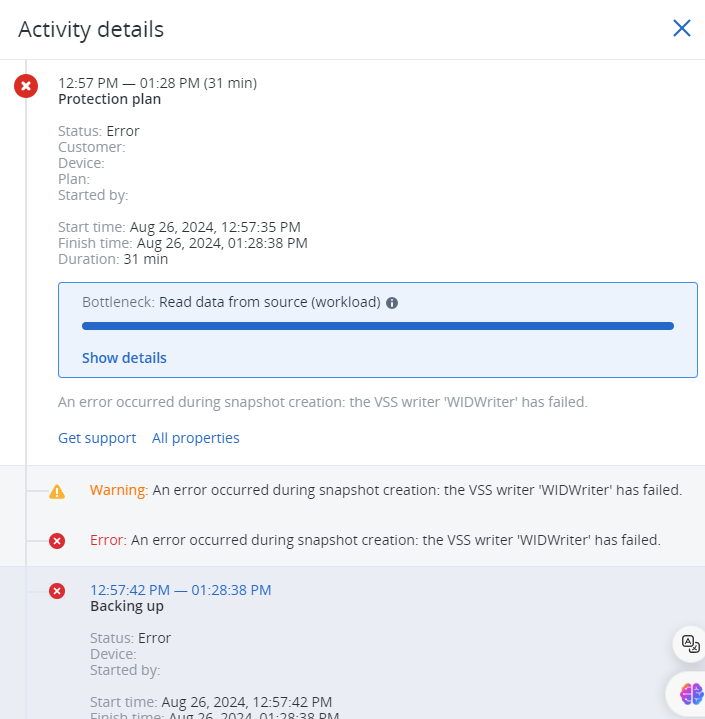Expand Show details in the Bottleneck box
Image resolution: width=705 pixels, height=719 pixels.
pyautogui.click(x=124, y=358)
